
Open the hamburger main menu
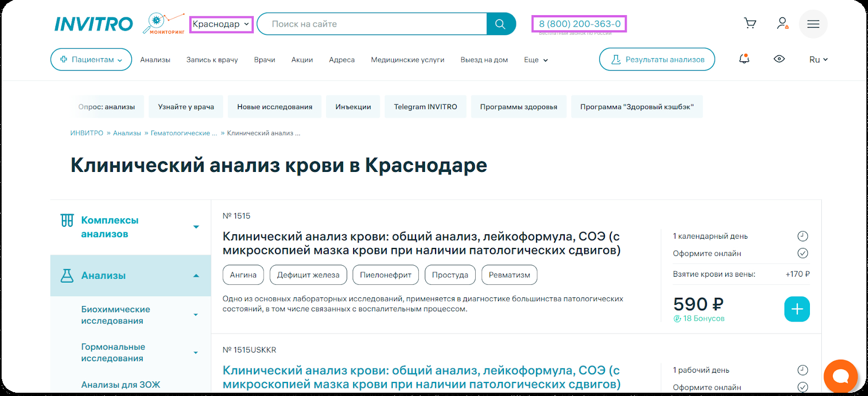click(x=813, y=24)
